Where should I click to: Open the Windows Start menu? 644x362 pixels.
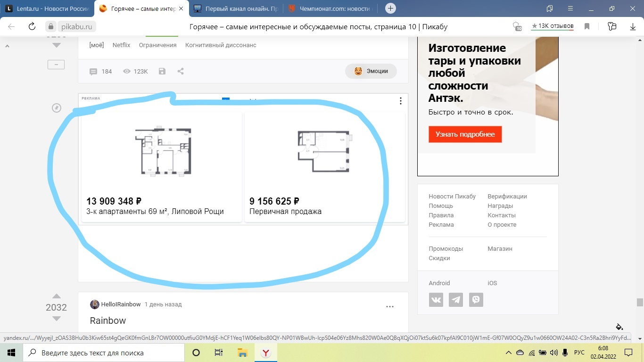(11, 353)
